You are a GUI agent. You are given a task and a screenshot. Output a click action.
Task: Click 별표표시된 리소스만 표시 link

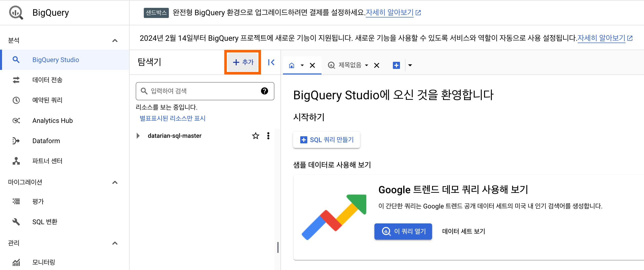point(173,118)
